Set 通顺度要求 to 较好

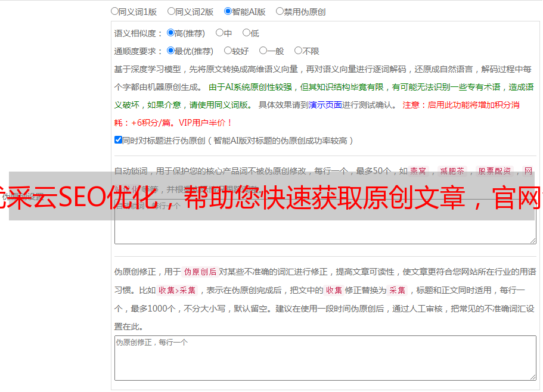tap(228, 51)
